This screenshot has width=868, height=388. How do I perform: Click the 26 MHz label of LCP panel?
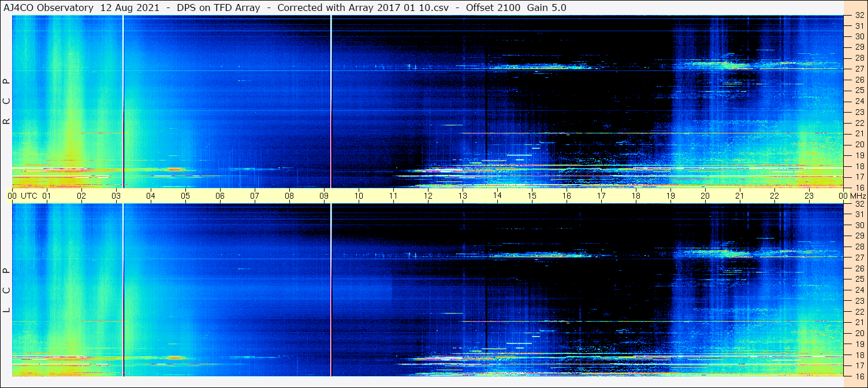click(x=859, y=268)
